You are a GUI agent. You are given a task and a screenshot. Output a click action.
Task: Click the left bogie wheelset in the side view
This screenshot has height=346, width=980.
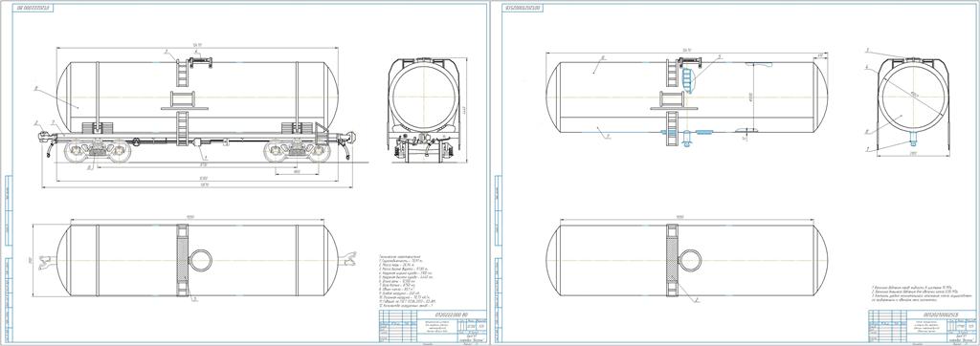pos(96,151)
